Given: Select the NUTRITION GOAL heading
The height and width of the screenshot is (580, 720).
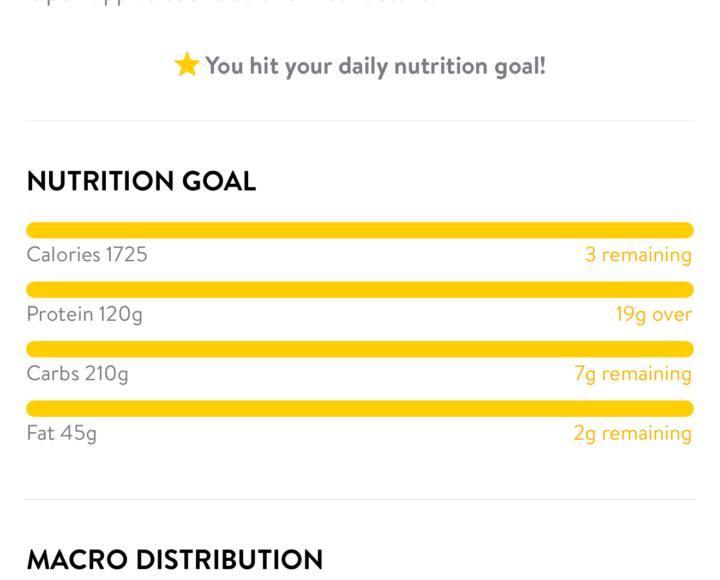Looking at the screenshot, I should (141, 181).
